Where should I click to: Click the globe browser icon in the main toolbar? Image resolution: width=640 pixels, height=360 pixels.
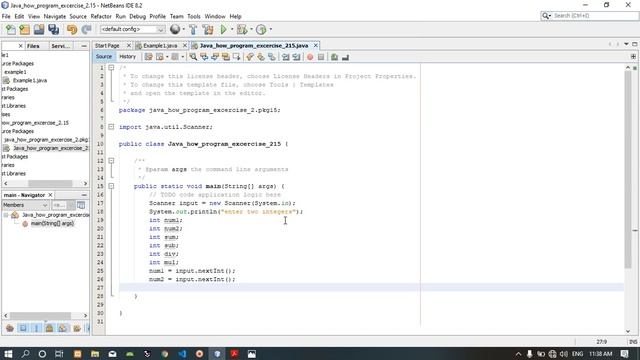pos(175,29)
